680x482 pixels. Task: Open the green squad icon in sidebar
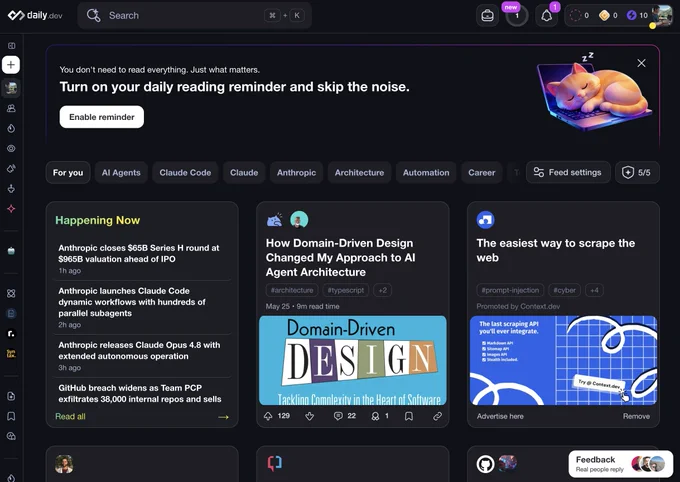[x=11, y=251]
